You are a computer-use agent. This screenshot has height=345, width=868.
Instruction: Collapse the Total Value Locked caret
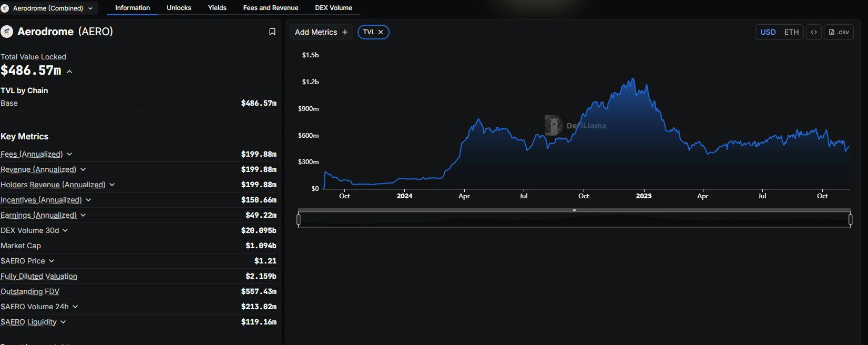pyautogui.click(x=69, y=72)
